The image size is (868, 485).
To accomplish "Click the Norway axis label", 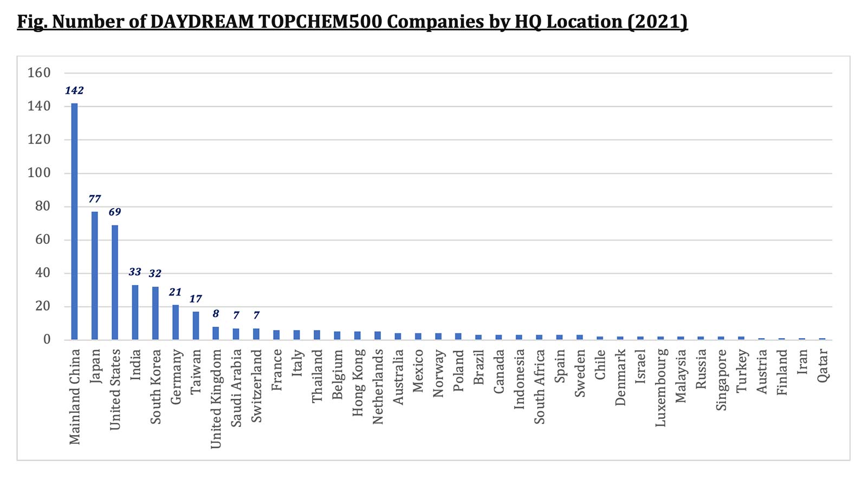I will (x=438, y=373).
